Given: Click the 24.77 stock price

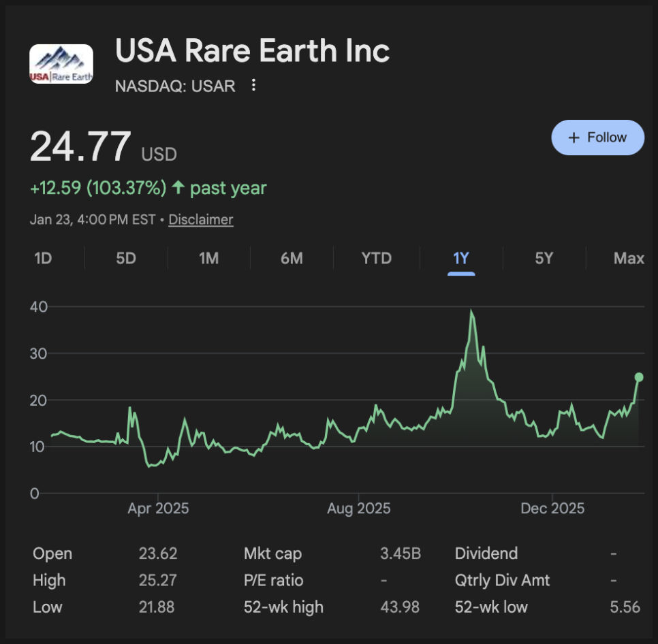Looking at the screenshot, I should point(80,146).
